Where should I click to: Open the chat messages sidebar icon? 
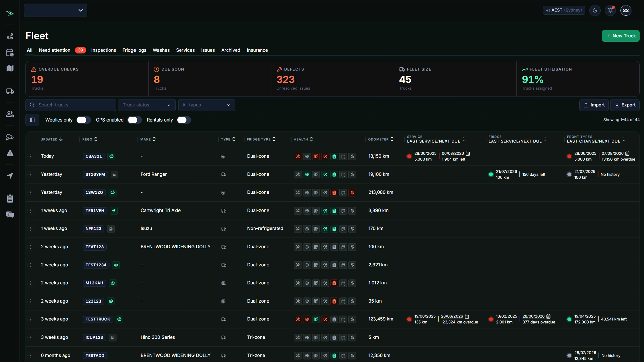10,215
